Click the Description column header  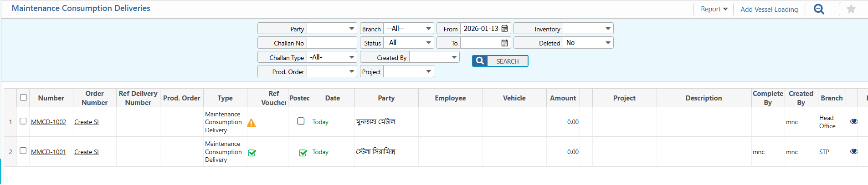704,98
